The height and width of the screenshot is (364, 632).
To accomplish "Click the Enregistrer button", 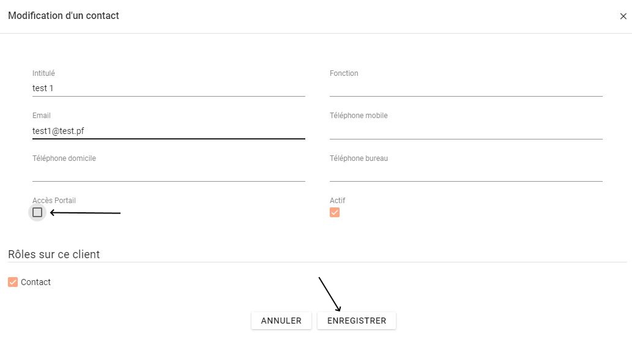I will coord(356,321).
